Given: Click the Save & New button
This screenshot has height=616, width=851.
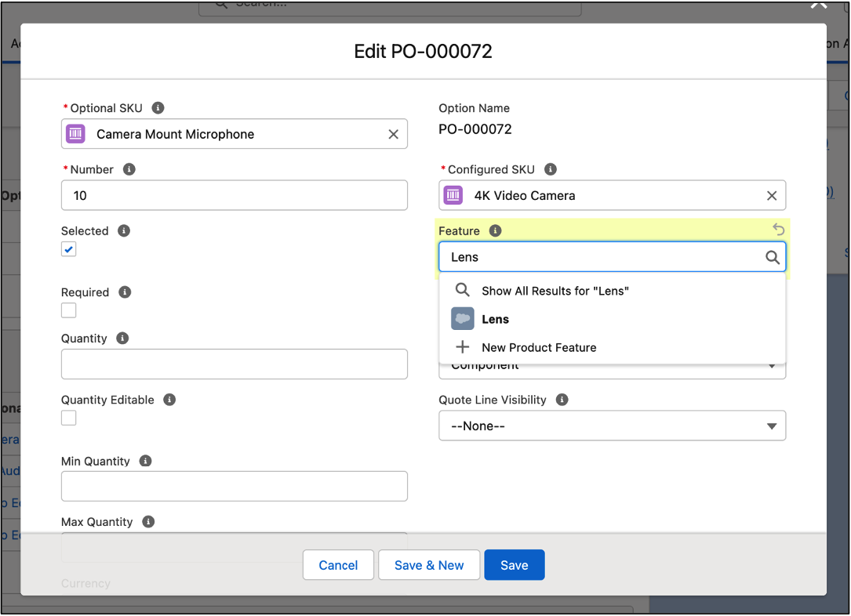Looking at the screenshot, I should point(429,564).
